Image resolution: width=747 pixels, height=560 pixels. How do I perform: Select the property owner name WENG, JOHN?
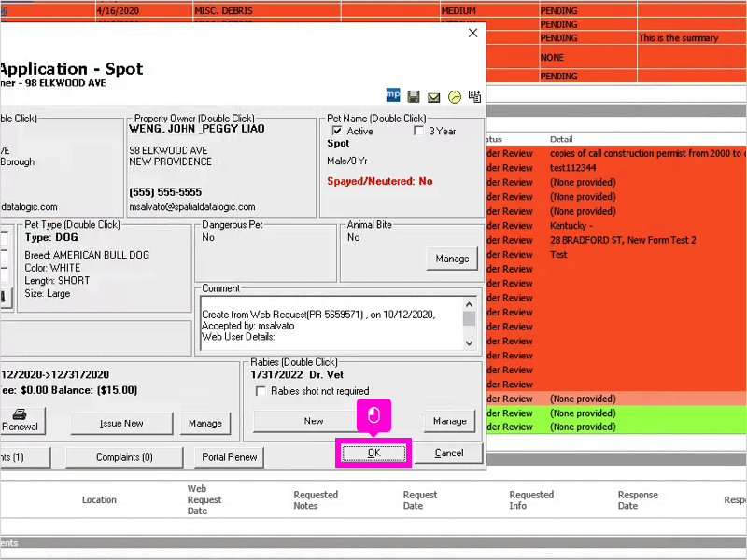(x=197, y=129)
